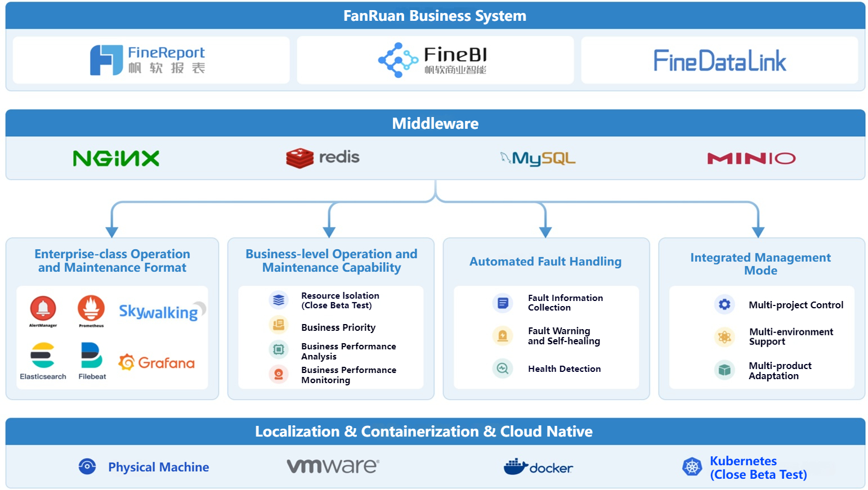The height and width of the screenshot is (490, 868).
Task: Open the Skywalking logo
Action: pyautogui.click(x=163, y=311)
